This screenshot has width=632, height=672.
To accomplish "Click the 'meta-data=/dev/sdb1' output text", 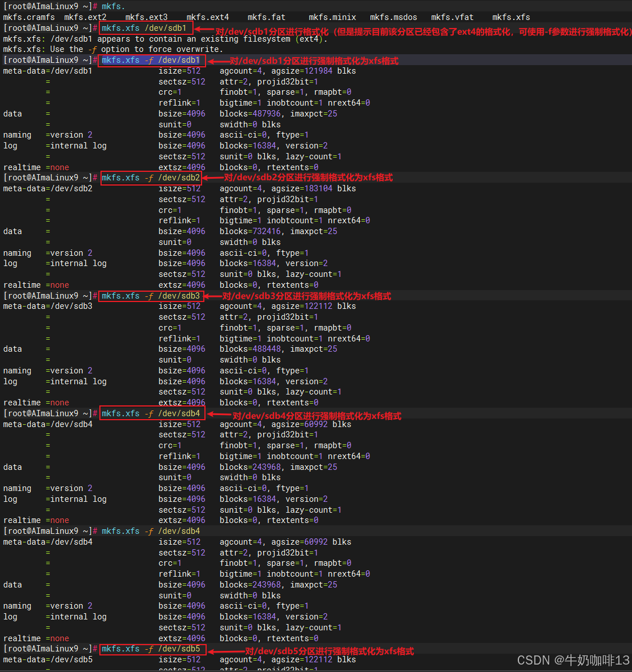I will pos(47,71).
